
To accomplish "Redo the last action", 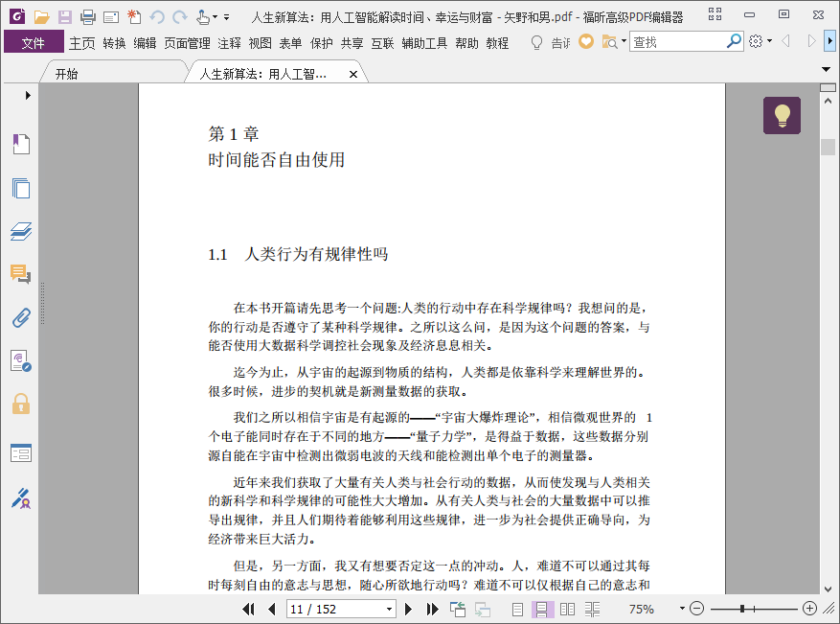I will pos(180,17).
